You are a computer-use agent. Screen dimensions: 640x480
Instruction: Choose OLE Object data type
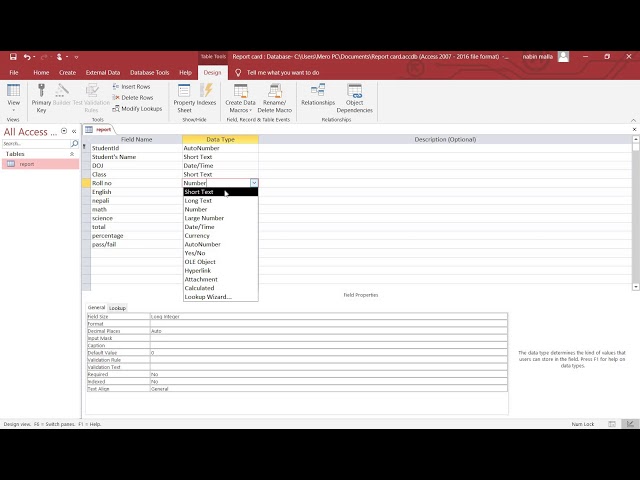(x=220, y=262)
